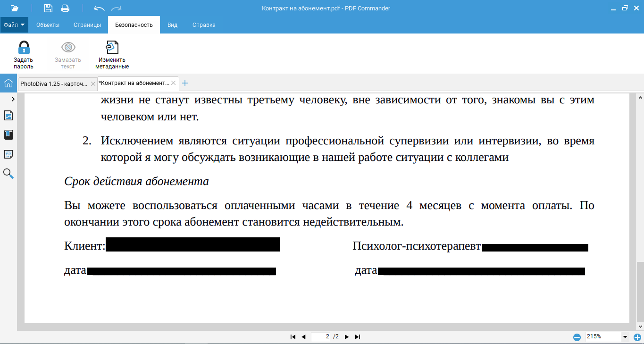Switch to the PhotoDiva 1.25 document tab

click(x=54, y=84)
